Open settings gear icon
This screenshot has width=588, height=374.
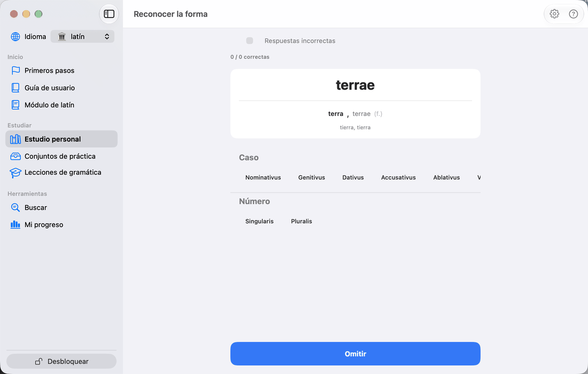point(554,14)
